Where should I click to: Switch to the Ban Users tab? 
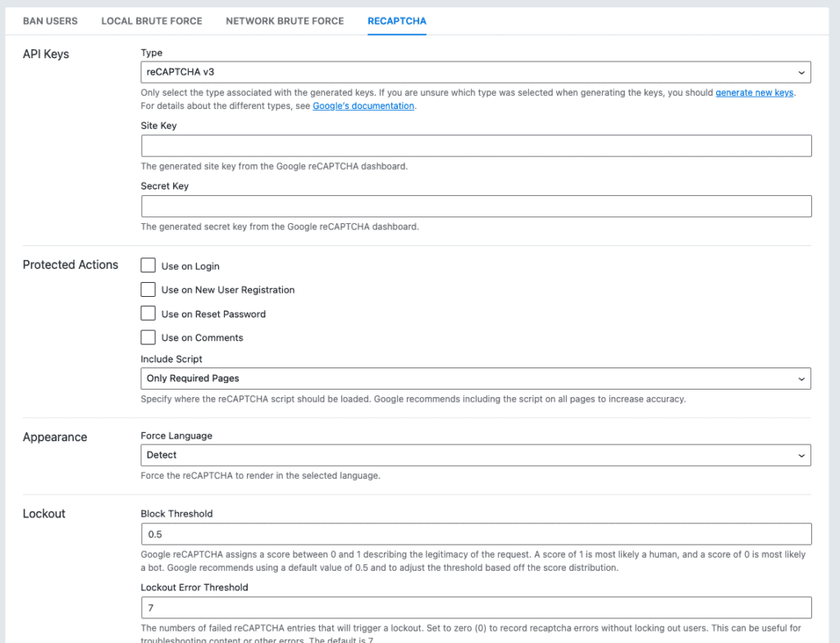pyautogui.click(x=50, y=21)
